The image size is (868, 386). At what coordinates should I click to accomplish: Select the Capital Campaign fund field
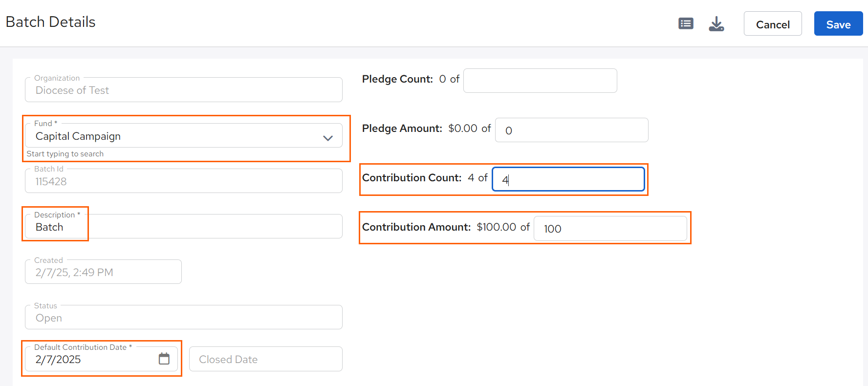click(184, 135)
